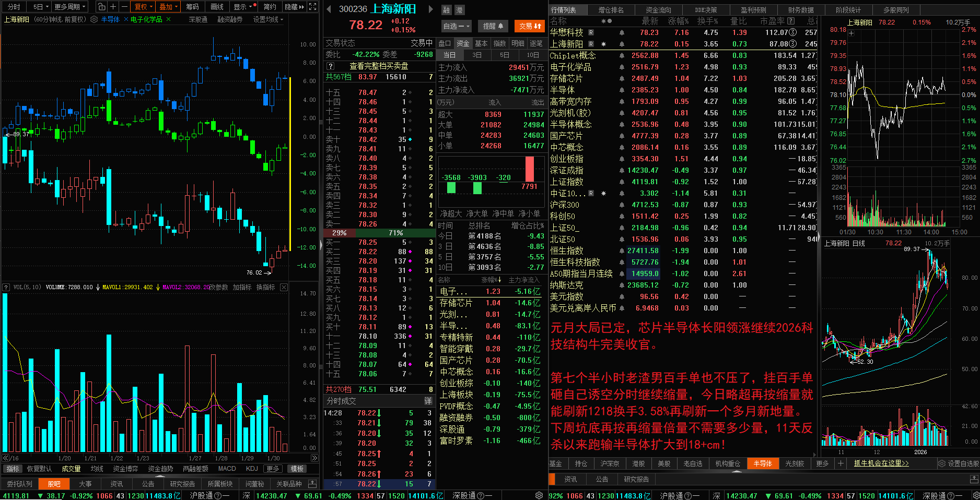Image resolution: width=980 pixels, height=500 pixels.
Task: Open the 抓牛机会在这里 link
Action: 881,463
